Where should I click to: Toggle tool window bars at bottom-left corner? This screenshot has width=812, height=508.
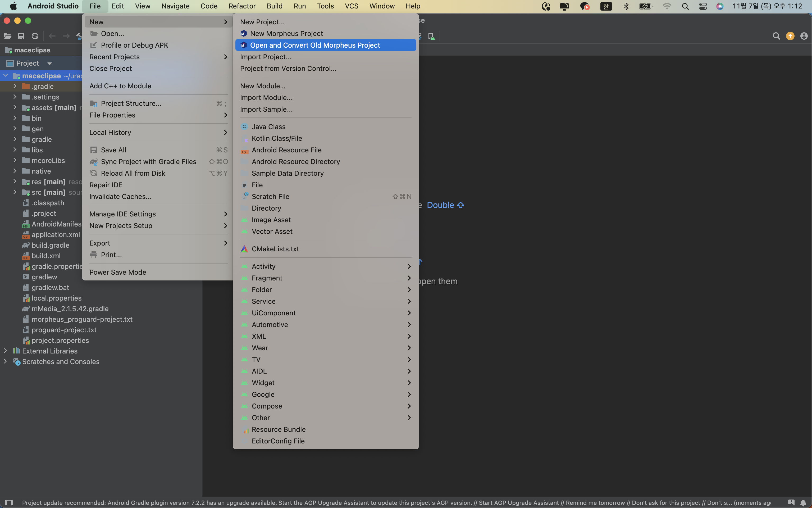9,503
